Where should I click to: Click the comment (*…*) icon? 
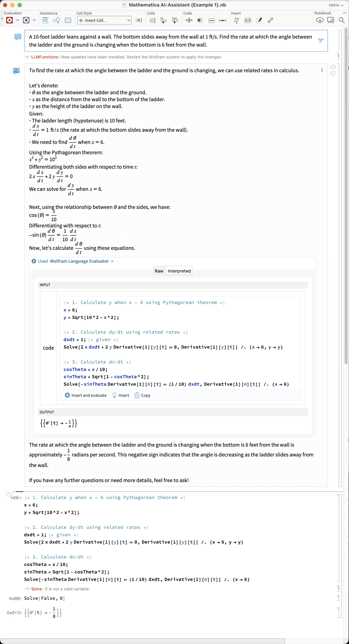pos(223,21)
